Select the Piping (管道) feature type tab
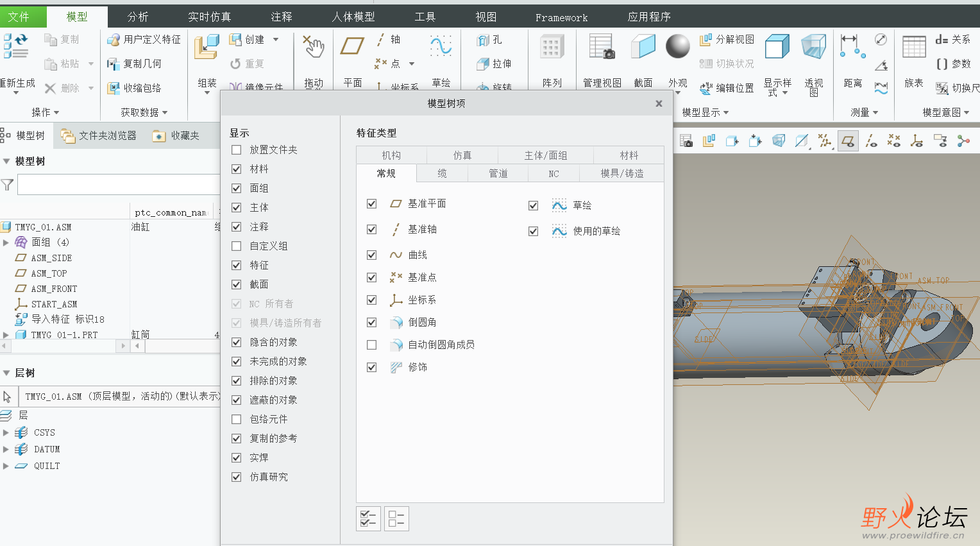Viewport: 980px width, 546px height. click(498, 173)
